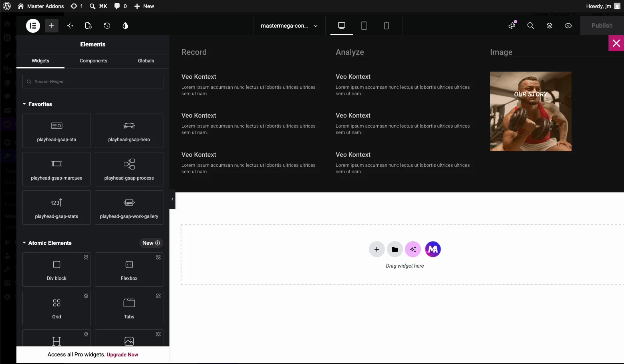Image resolution: width=624 pixels, height=364 pixels.
Task: Open command palette search ⌘K
Action: (x=98, y=6)
